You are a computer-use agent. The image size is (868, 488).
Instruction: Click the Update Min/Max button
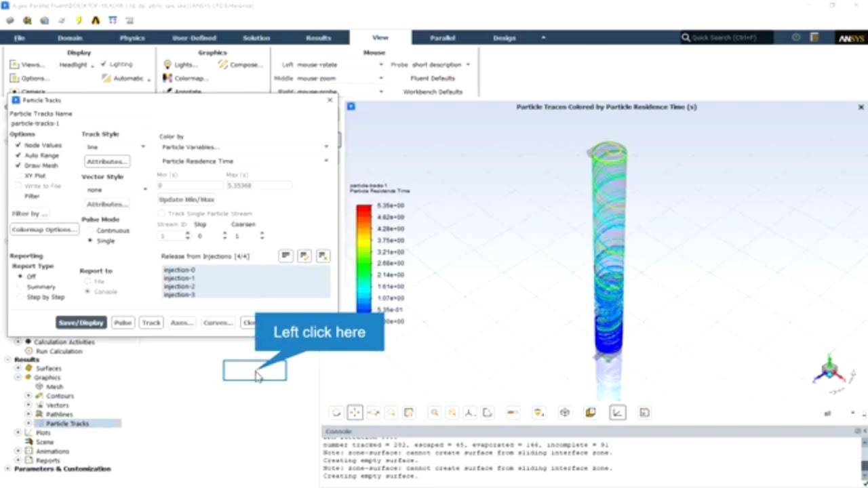[x=186, y=199]
